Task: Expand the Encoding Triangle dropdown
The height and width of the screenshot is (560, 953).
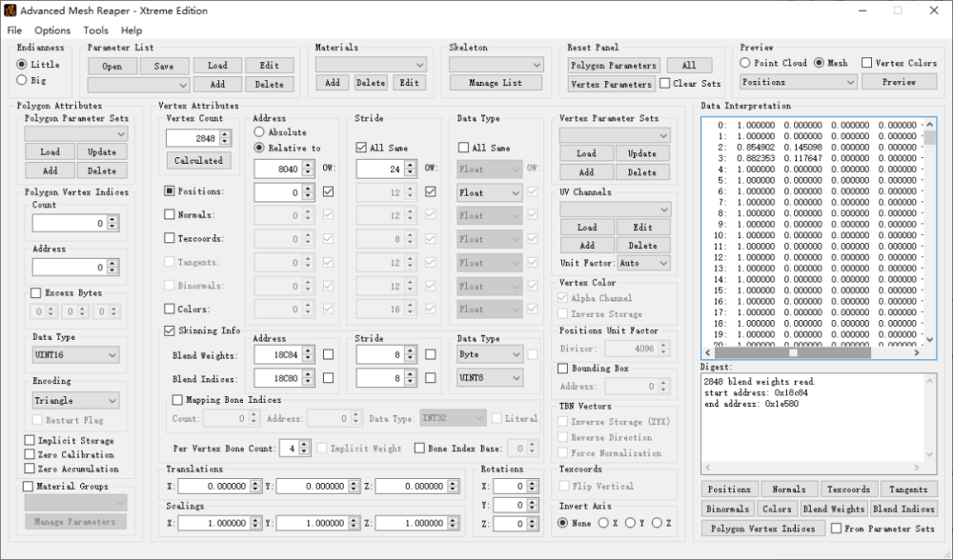Action: point(75,401)
